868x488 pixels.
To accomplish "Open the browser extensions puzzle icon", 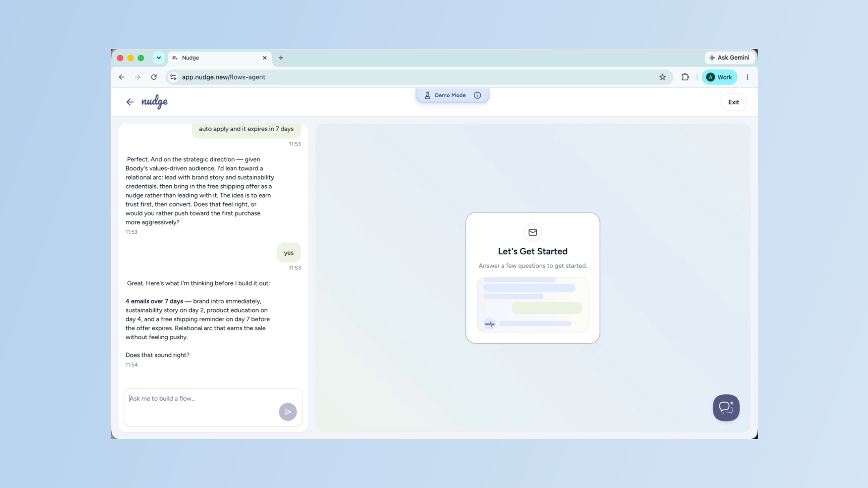I will click(x=685, y=77).
